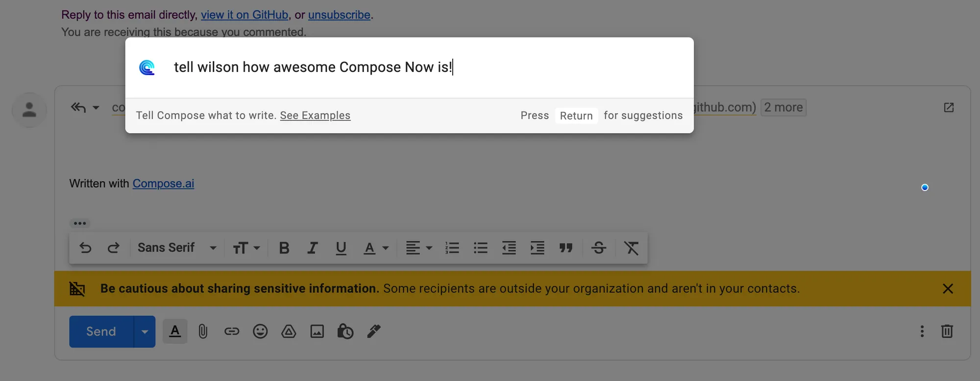Apply strikethrough formatting
This screenshot has width=980, height=381.
[599, 248]
